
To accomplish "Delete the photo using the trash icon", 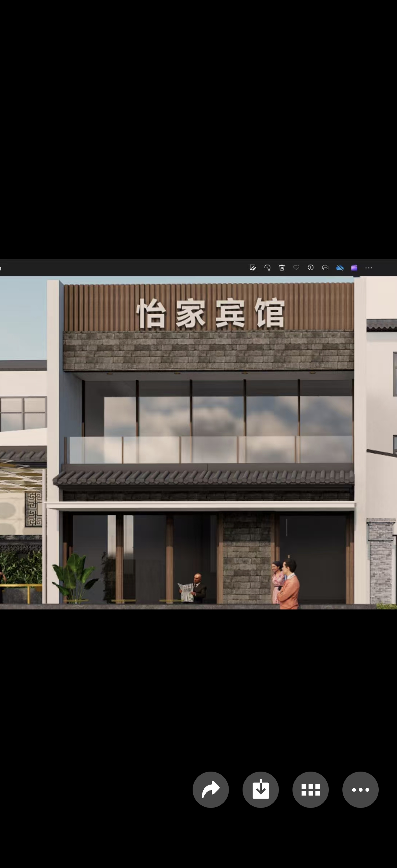I will click(x=282, y=268).
